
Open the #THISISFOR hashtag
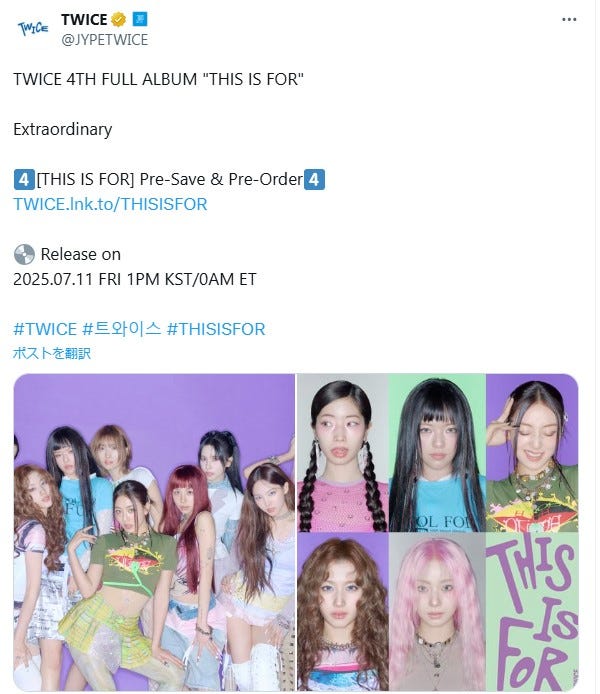click(x=216, y=329)
